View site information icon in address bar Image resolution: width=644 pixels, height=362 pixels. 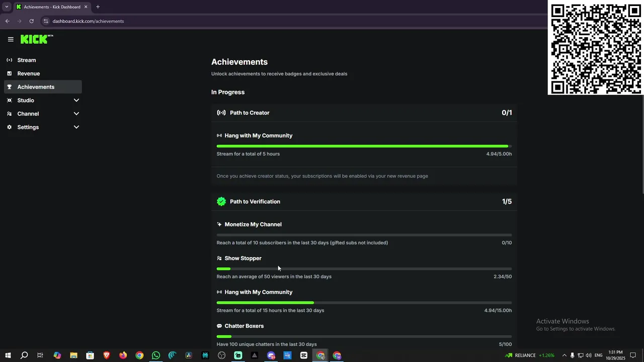tap(46, 21)
